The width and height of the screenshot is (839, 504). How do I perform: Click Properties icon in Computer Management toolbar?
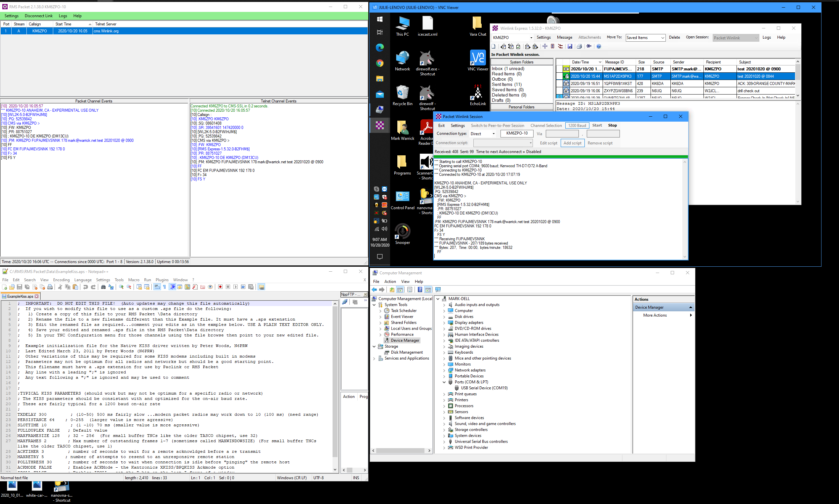pos(410,290)
